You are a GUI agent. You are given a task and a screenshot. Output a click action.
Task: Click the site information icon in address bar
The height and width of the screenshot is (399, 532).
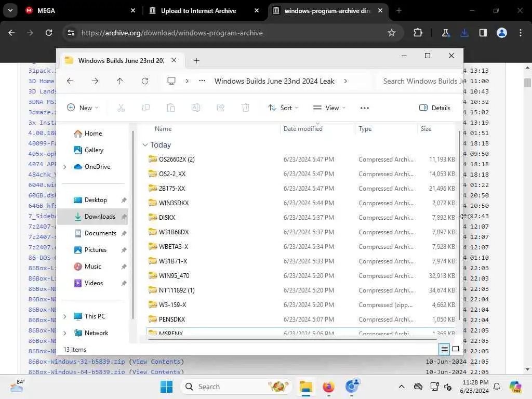coord(71,33)
